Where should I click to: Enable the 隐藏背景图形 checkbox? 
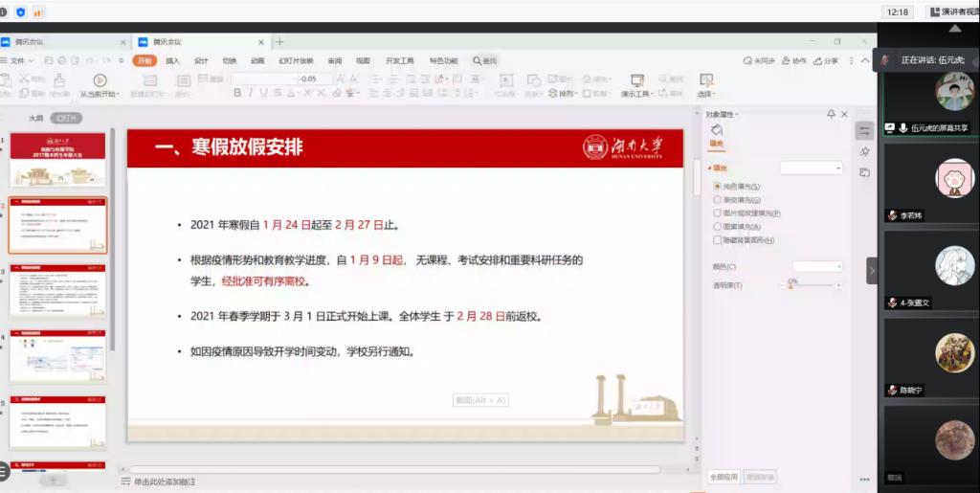pos(716,239)
